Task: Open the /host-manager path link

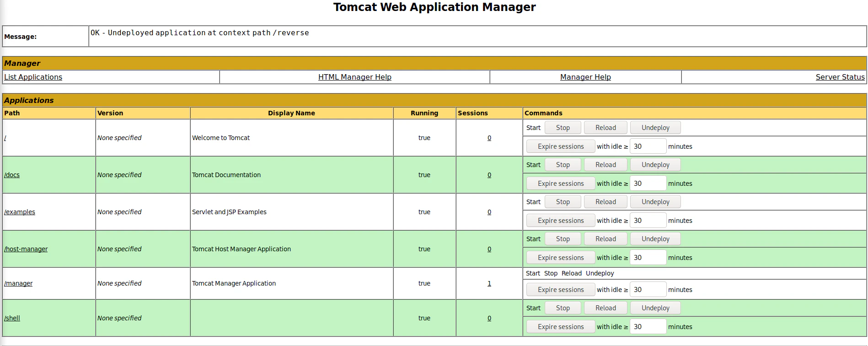Action: click(26, 249)
